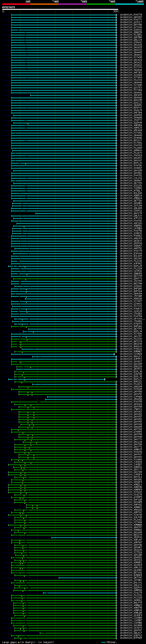
Task: Select hit label UniRef100_P12333
Action: coord(131,80)
